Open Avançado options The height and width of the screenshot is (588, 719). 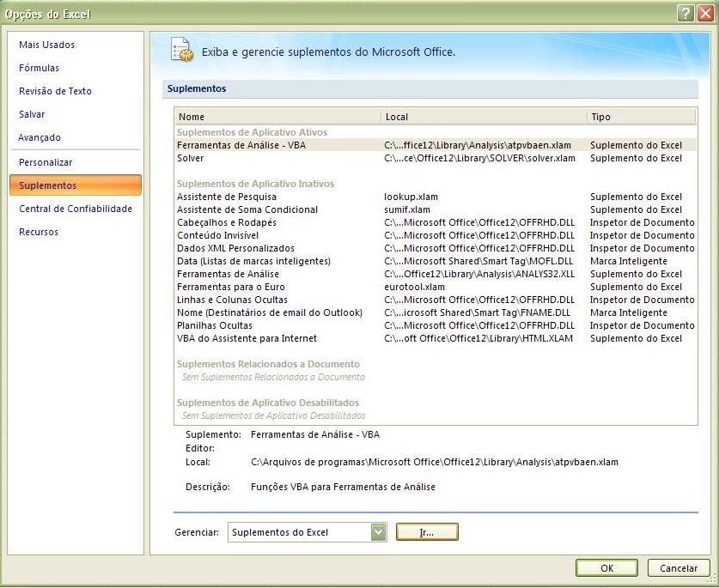[40, 137]
